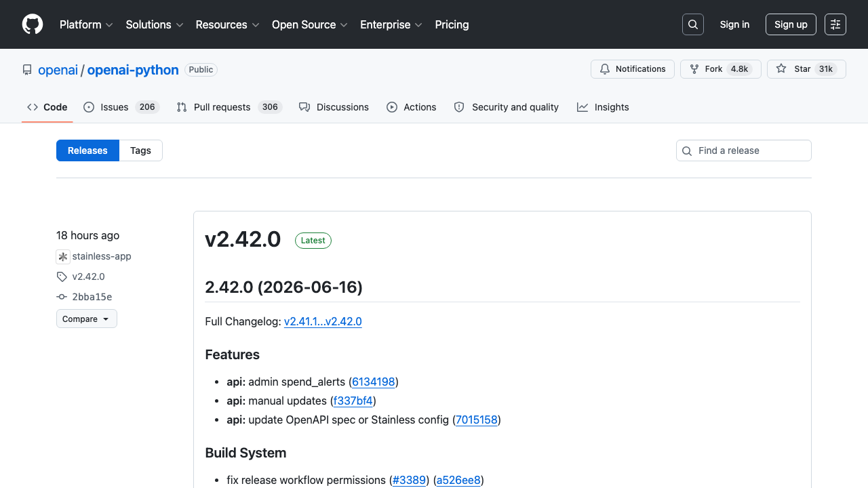The height and width of the screenshot is (488, 868).
Task: Switch to the Tags view
Action: (140, 150)
